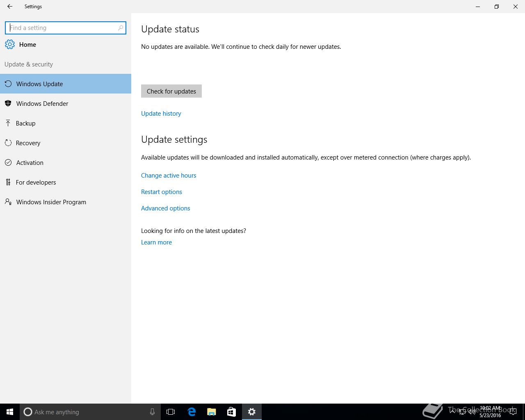The image size is (525, 420).
Task: Click the back arrow in Settings title bar
Action: pos(10,7)
